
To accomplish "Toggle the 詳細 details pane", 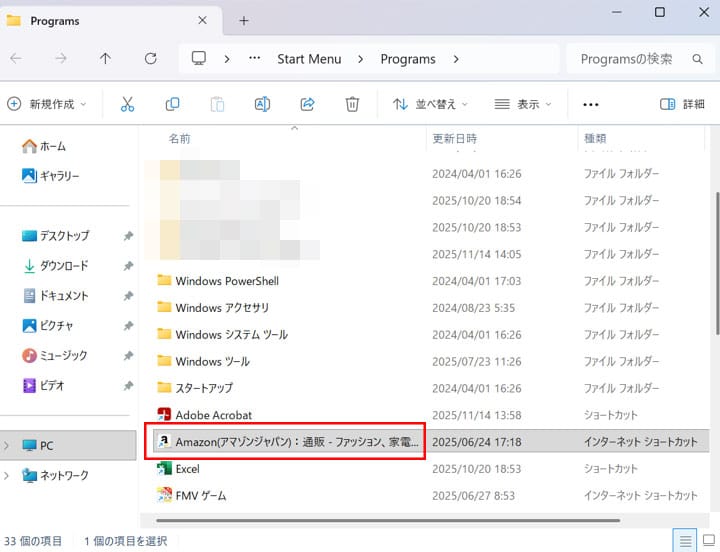I will point(683,104).
